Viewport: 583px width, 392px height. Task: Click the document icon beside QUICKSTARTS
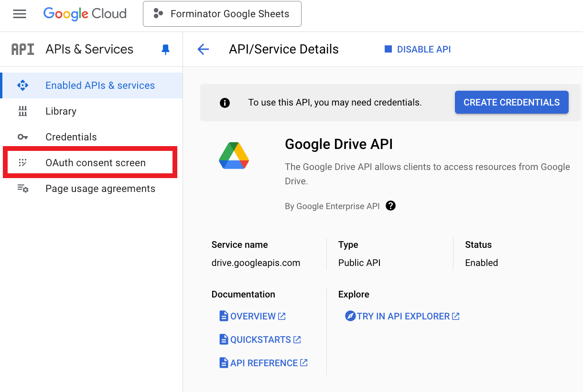coord(224,339)
